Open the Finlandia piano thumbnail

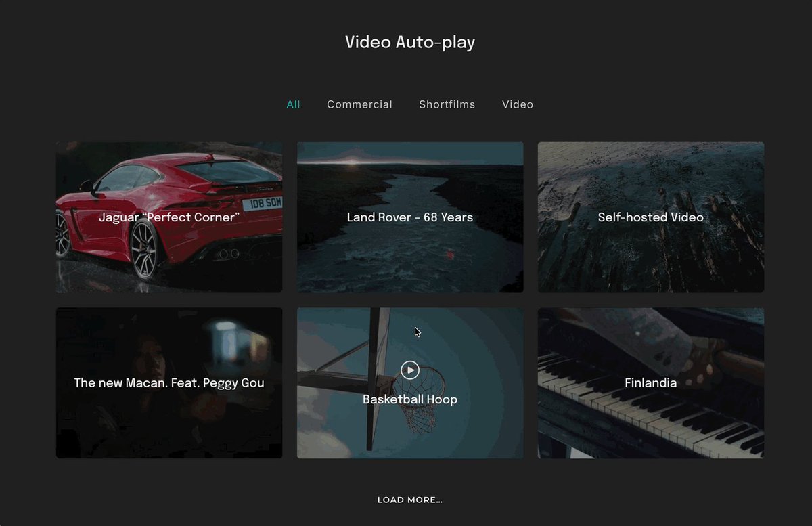[651, 383]
